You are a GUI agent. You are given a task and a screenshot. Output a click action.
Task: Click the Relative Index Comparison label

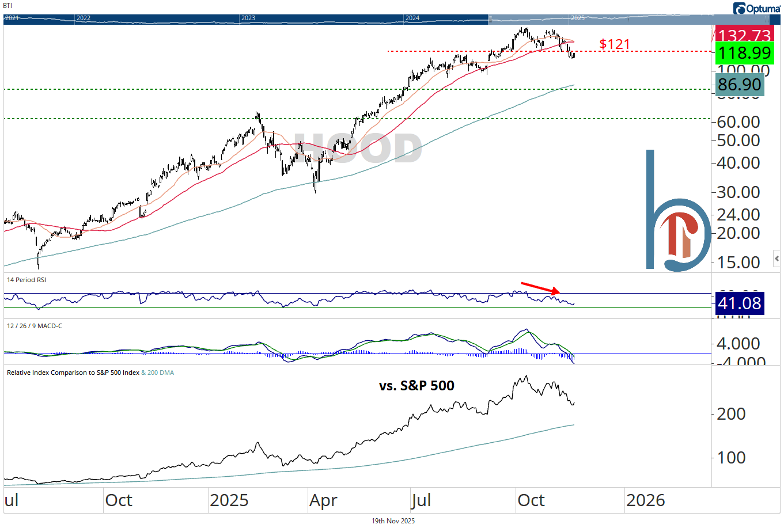[x=73, y=373]
